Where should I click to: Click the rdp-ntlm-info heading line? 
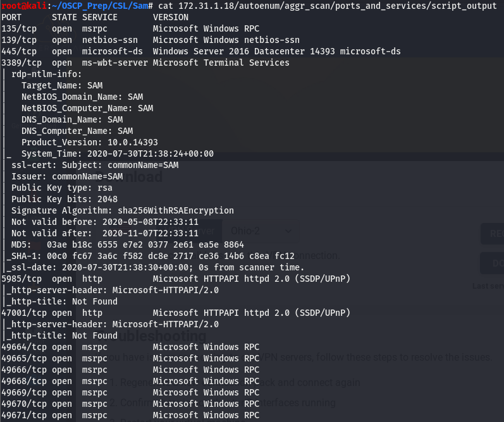47,74
